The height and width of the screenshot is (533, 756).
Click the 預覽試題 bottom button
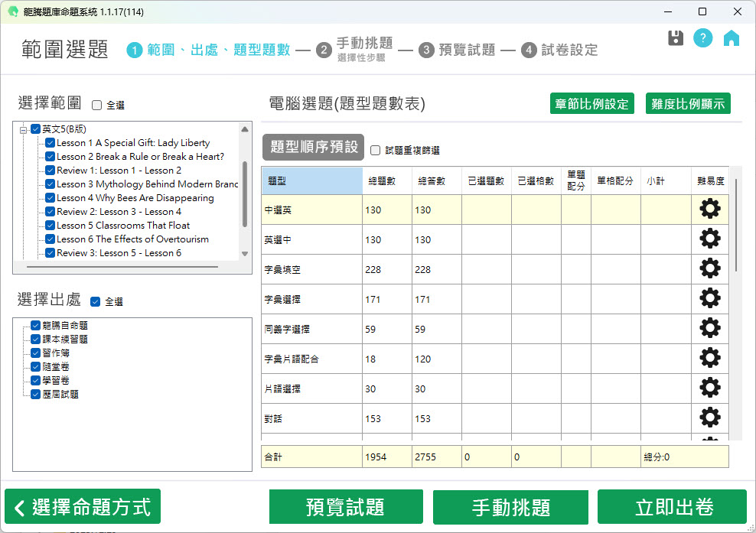tap(346, 507)
